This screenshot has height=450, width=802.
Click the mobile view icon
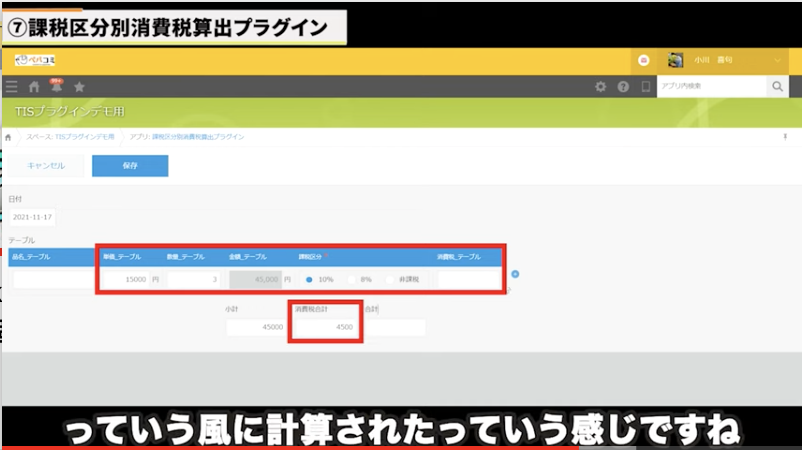(x=645, y=87)
